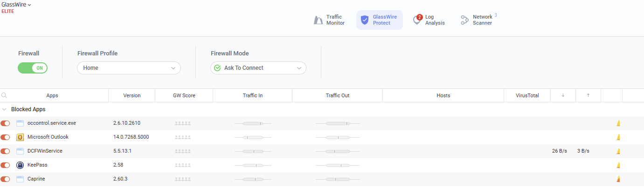The width and height of the screenshot is (644, 188).
Task: Open the Firewall Profile Home dropdown
Action: click(x=129, y=68)
